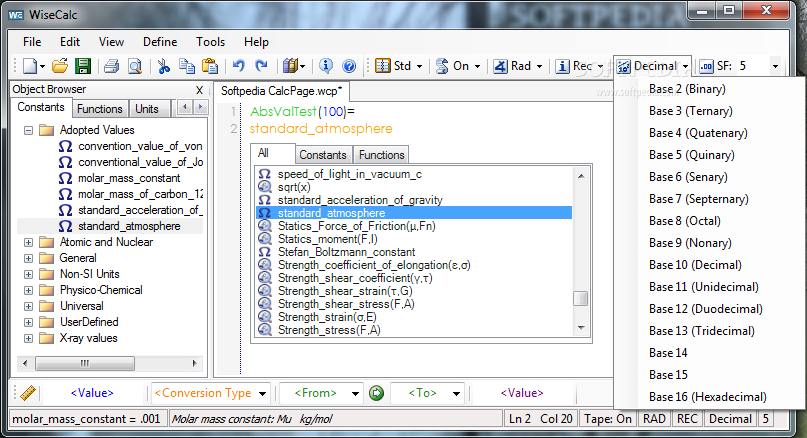Select speed_of_light_in_vacuum_c entry
Screen dimensions: 807x438
point(349,174)
